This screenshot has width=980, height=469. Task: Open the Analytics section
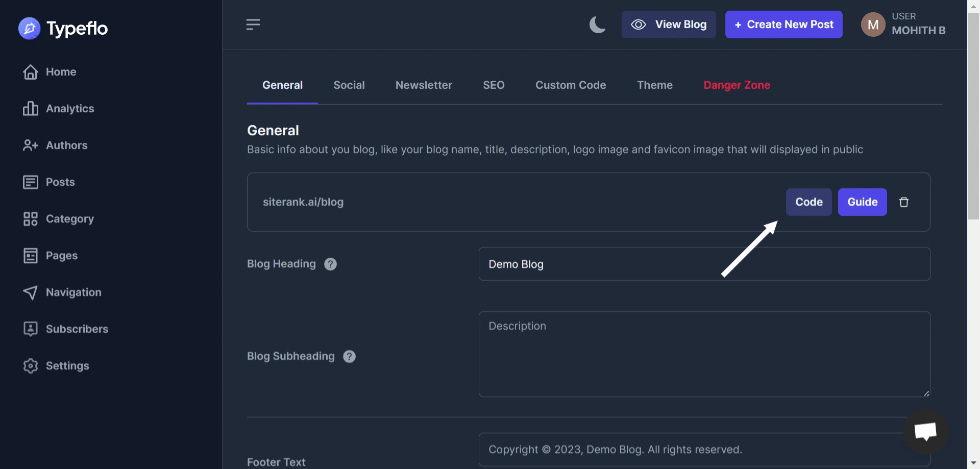pyautogui.click(x=70, y=108)
